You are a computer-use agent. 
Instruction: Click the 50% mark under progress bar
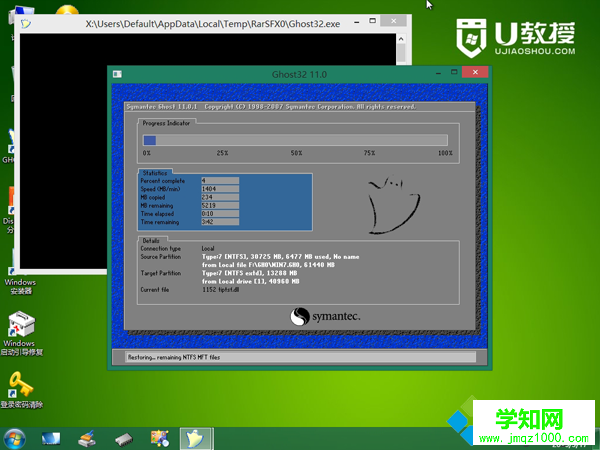tap(296, 153)
